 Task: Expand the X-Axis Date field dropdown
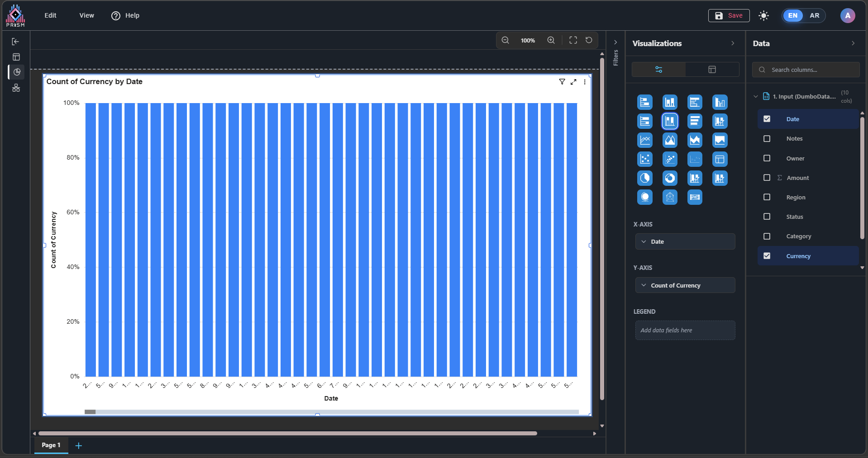[644, 242]
